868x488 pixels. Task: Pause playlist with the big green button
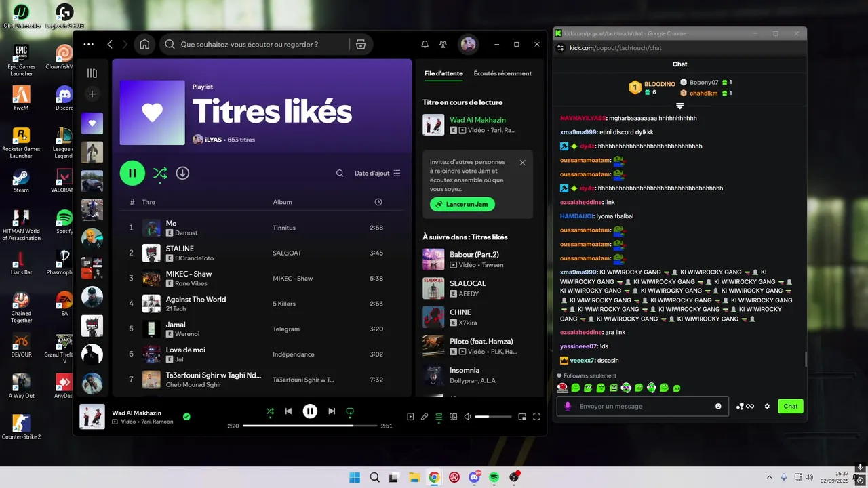click(132, 173)
